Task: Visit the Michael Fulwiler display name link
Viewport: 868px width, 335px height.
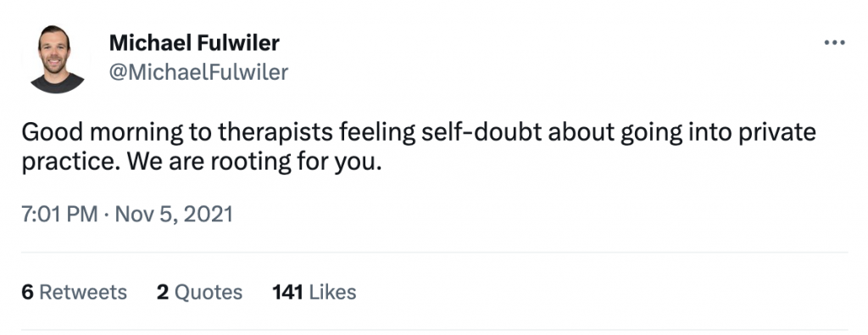Action: (x=194, y=42)
